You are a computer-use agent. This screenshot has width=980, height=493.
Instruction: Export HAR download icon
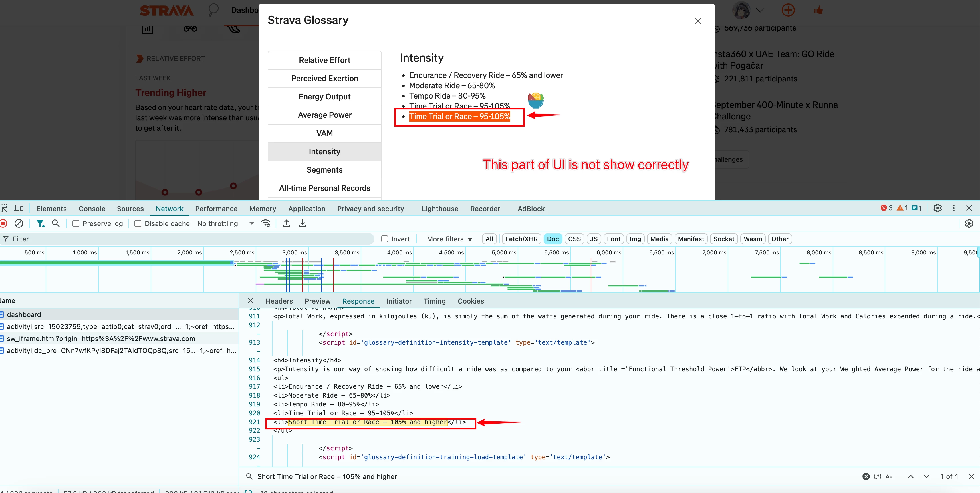click(x=303, y=223)
